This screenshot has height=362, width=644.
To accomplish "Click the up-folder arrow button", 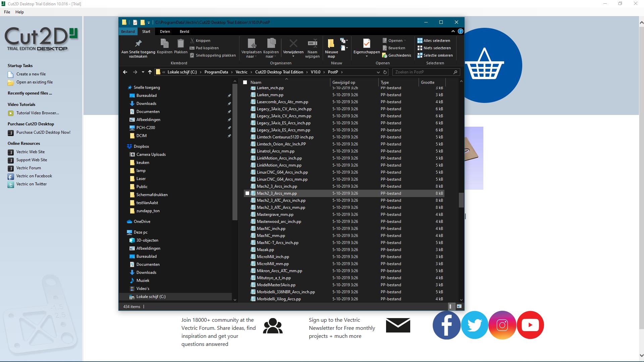I will point(150,72).
